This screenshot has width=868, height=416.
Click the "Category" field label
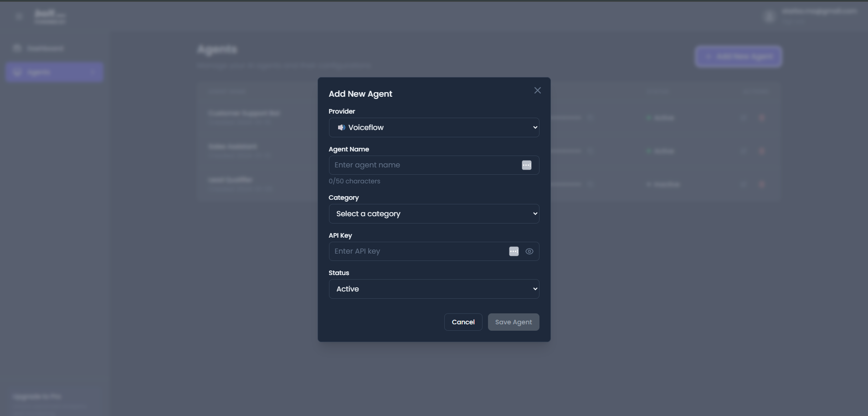coord(344,198)
